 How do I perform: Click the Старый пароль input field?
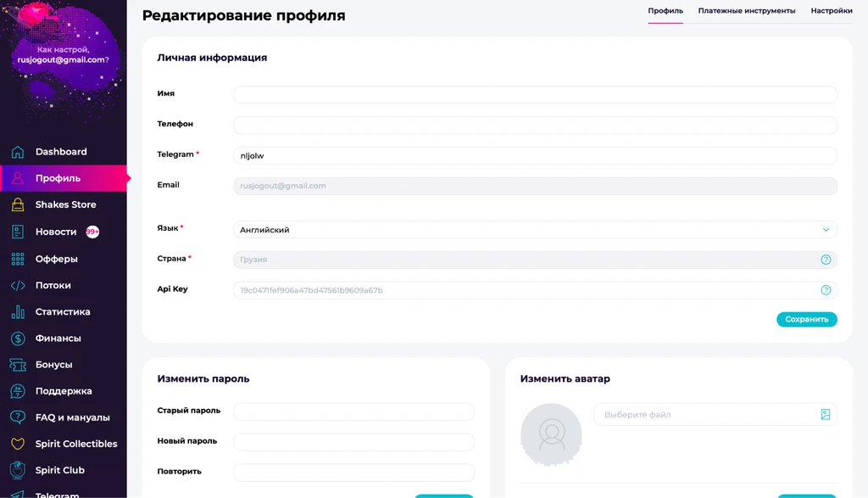tap(353, 411)
